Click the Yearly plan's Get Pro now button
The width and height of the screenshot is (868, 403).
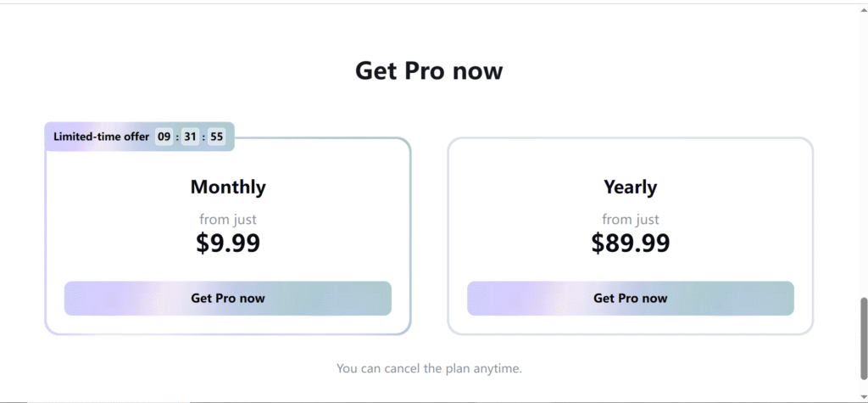[630, 299]
